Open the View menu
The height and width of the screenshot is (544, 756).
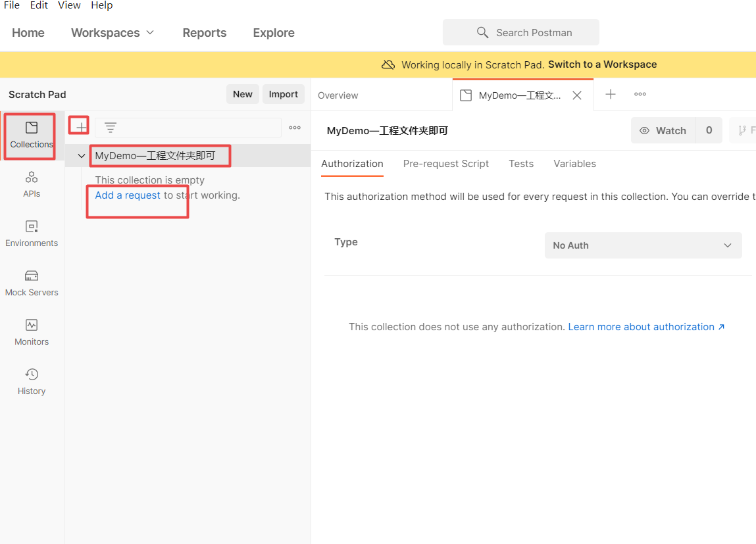click(x=69, y=5)
